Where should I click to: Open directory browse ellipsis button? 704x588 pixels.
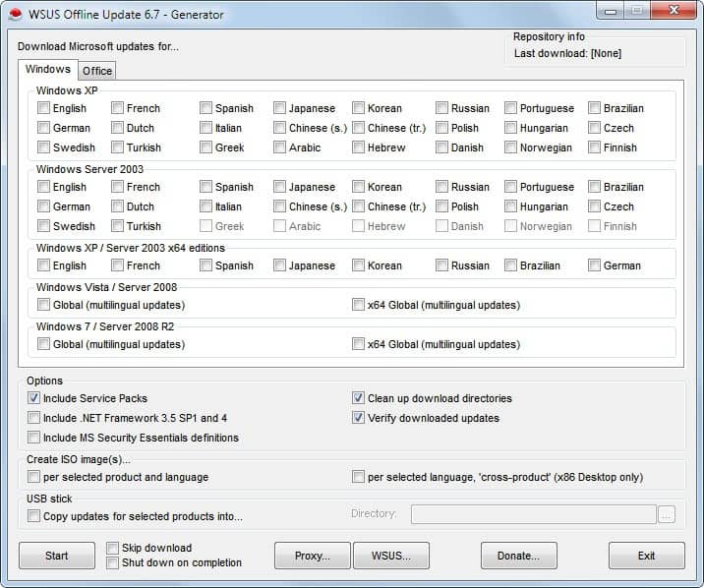667,514
